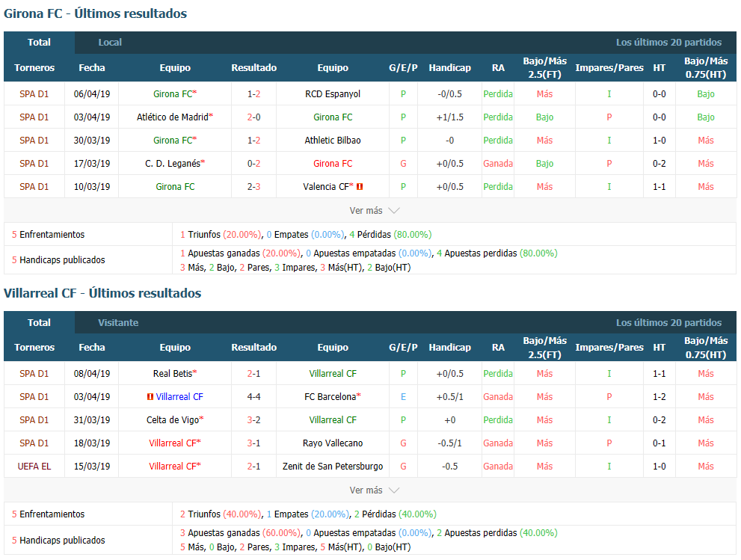Switch to the Visitante tab

118,322
